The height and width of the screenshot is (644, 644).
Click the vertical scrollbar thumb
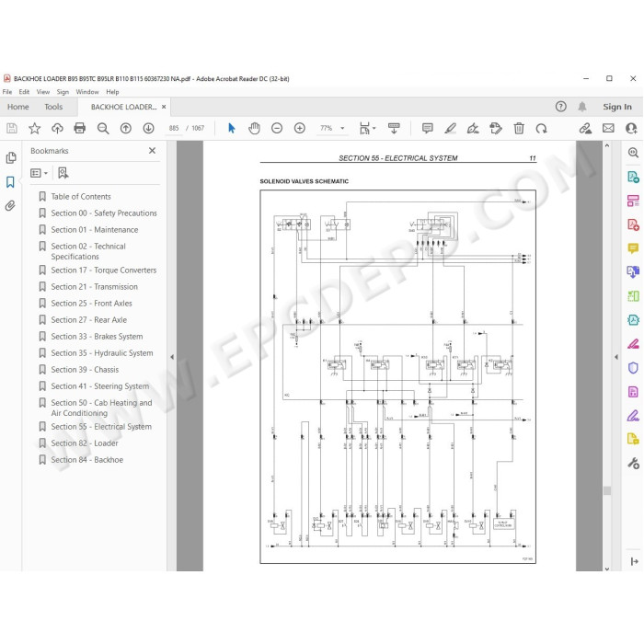(x=607, y=490)
